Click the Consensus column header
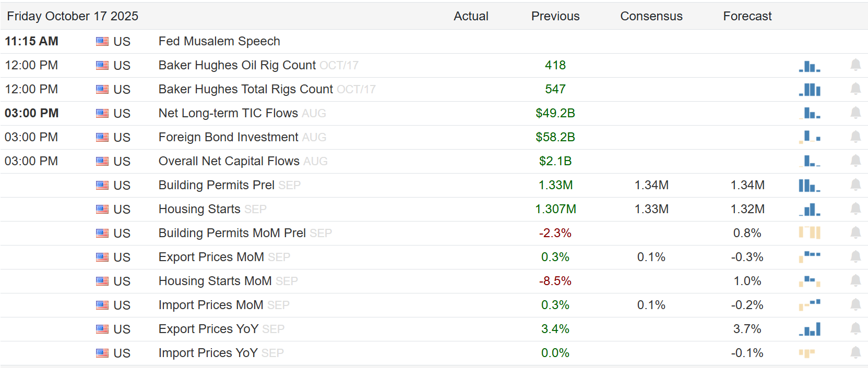 (651, 16)
